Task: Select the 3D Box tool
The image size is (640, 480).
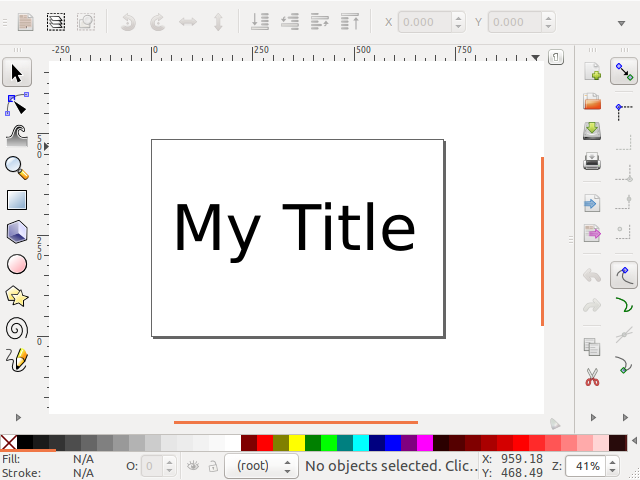Action: coord(16,232)
